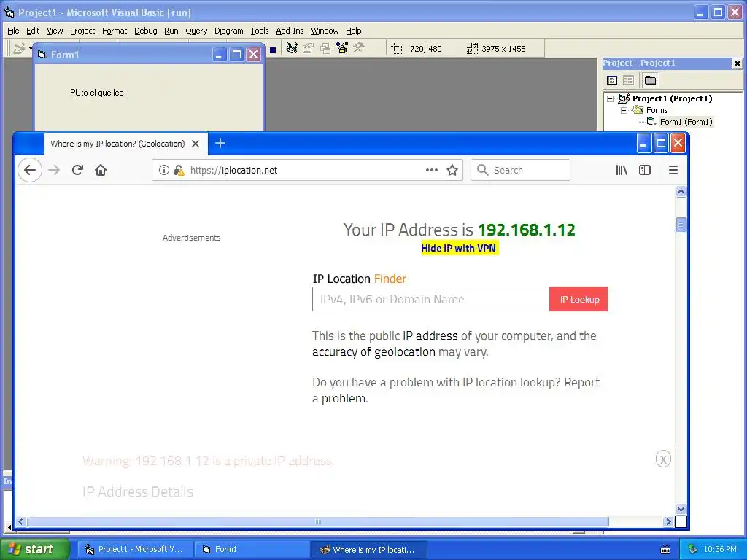Click the 'problem' report link
The image size is (747, 560).
pyautogui.click(x=344, y=399)
